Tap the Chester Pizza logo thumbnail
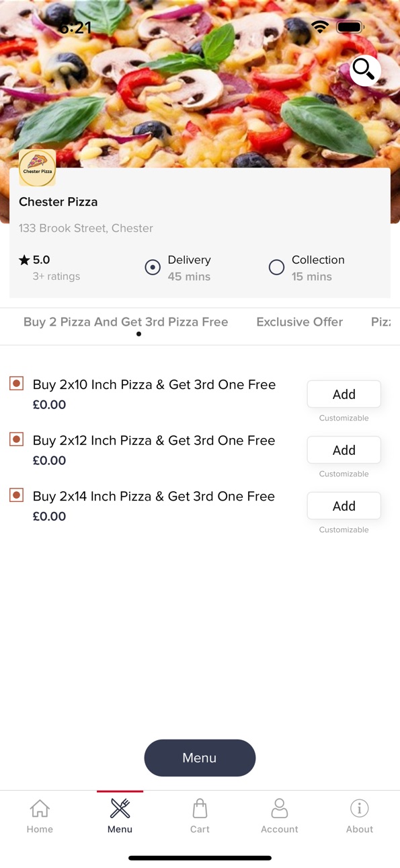The width and height of the screenshot is (400, 868). click(38, 168)
